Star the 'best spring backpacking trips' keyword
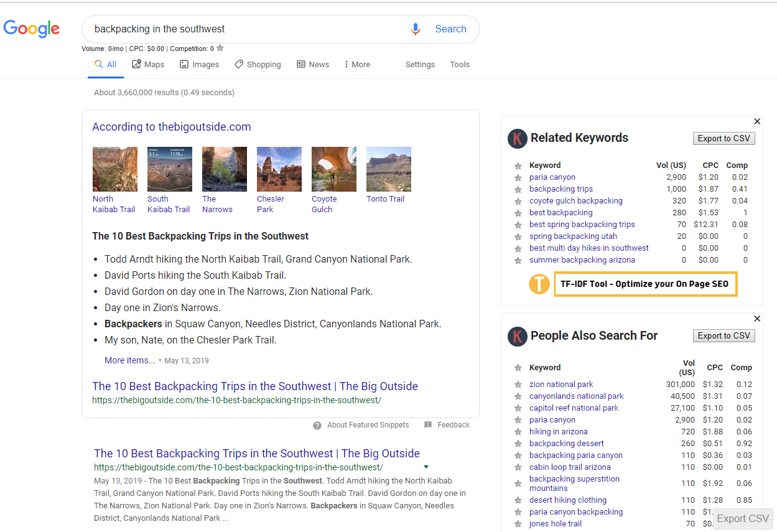 (x=518, y=225)
